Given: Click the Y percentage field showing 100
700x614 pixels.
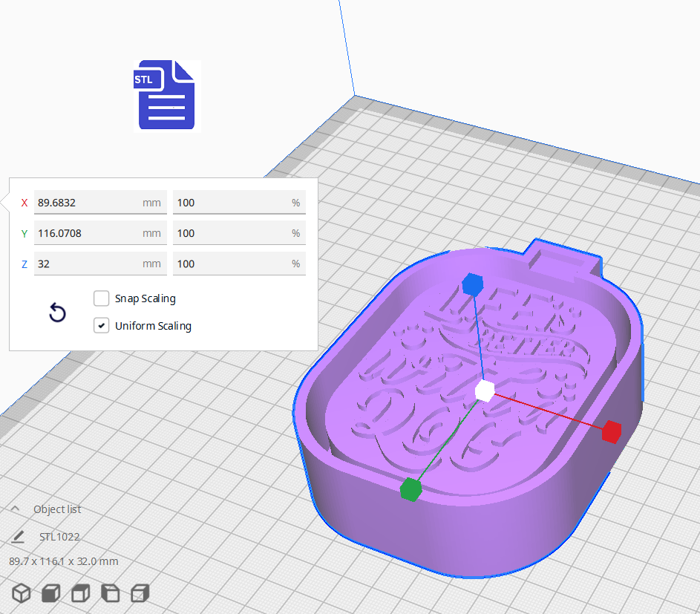Looking at the screenshot, I should click(x=239, y=232).
